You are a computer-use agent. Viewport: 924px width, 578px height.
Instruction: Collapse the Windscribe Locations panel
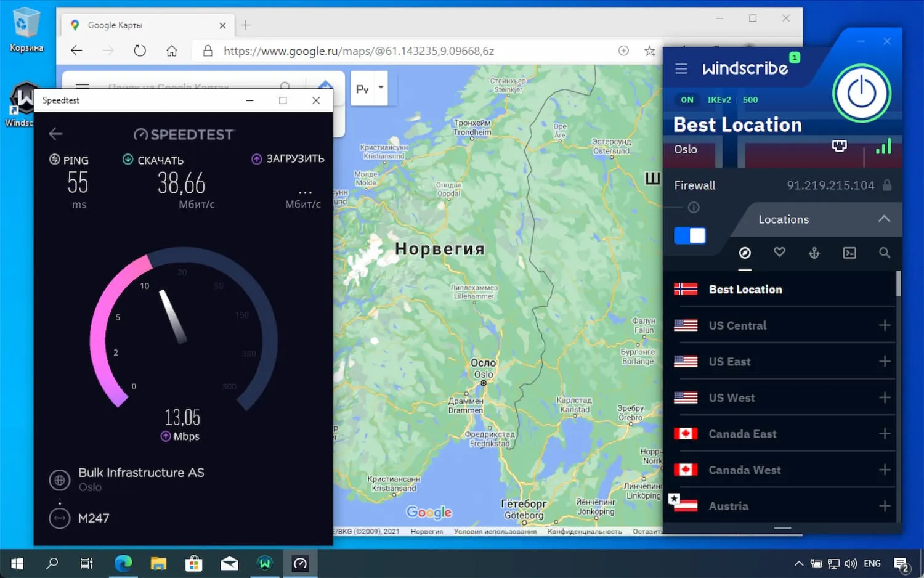(884, 219)
